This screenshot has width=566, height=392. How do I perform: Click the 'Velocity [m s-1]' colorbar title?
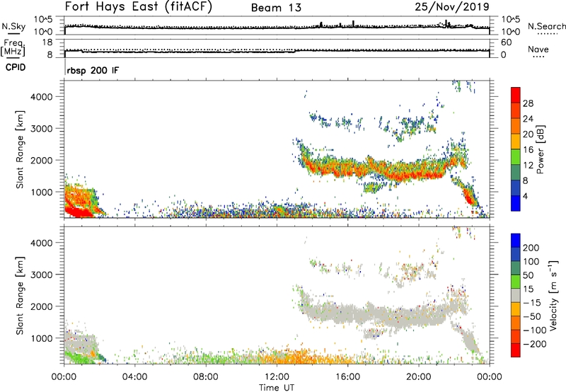pyautogui.click(x=553, y=295)
